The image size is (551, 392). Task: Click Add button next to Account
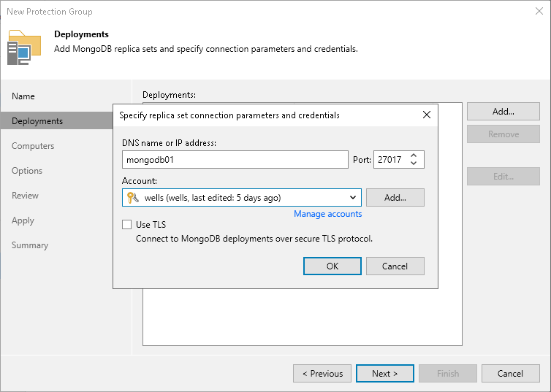(x=395, y=198)
